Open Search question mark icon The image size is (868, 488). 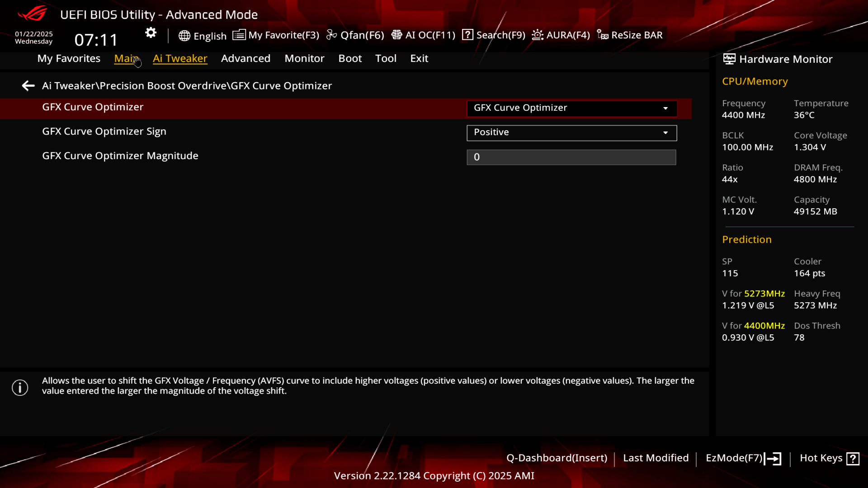pyautogui.click(x=467, y=35)
